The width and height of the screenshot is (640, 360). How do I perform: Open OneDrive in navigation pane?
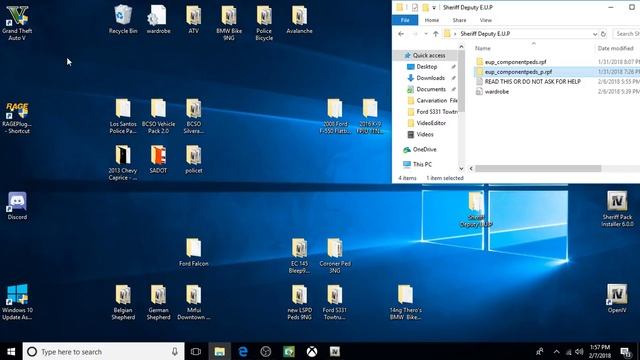click(x=424, y=149)
